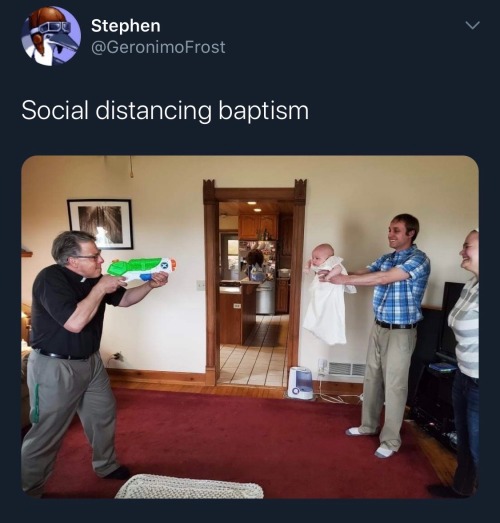The image size is (500, 523).
Task: Open the attached baptism photo
Action: click(x=250, y=327)
